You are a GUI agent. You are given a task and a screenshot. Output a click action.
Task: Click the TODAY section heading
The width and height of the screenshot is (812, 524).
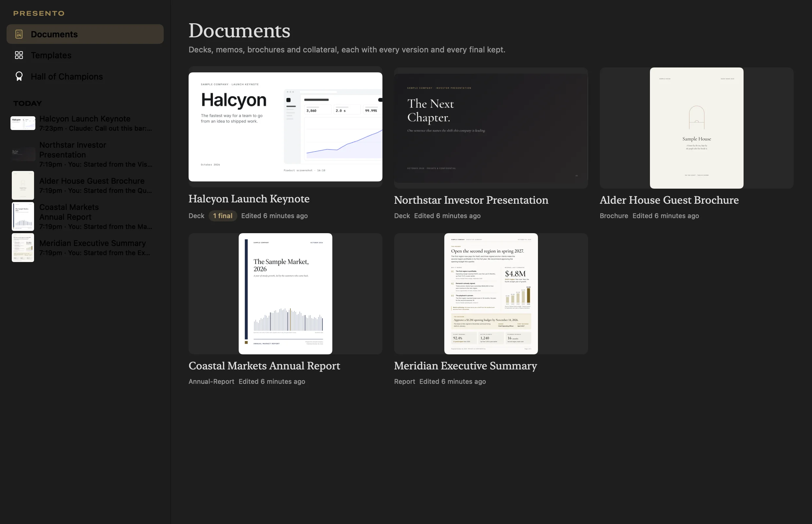point(28,103)
